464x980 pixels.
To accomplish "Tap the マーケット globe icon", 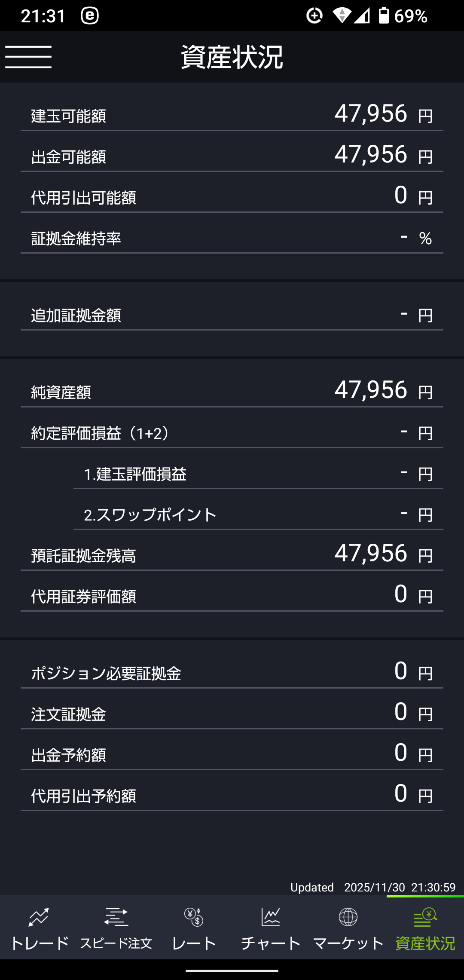I will 348,917.
